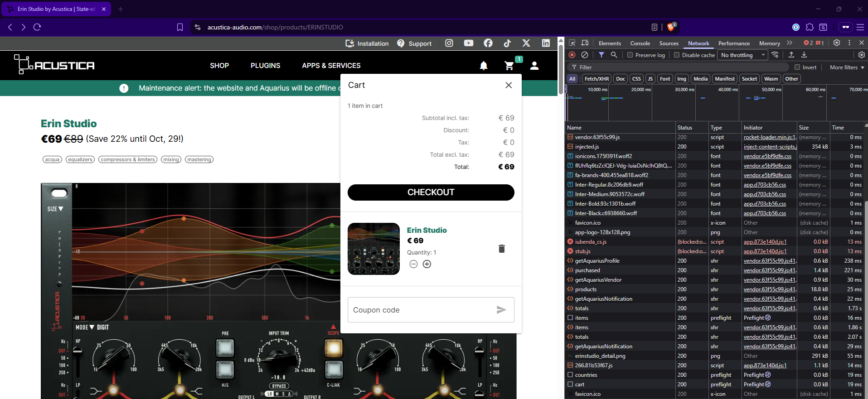Viewport: 868px width, 399px height.
Task: Switch to Performance tab
Action: [x=734, y=43]
